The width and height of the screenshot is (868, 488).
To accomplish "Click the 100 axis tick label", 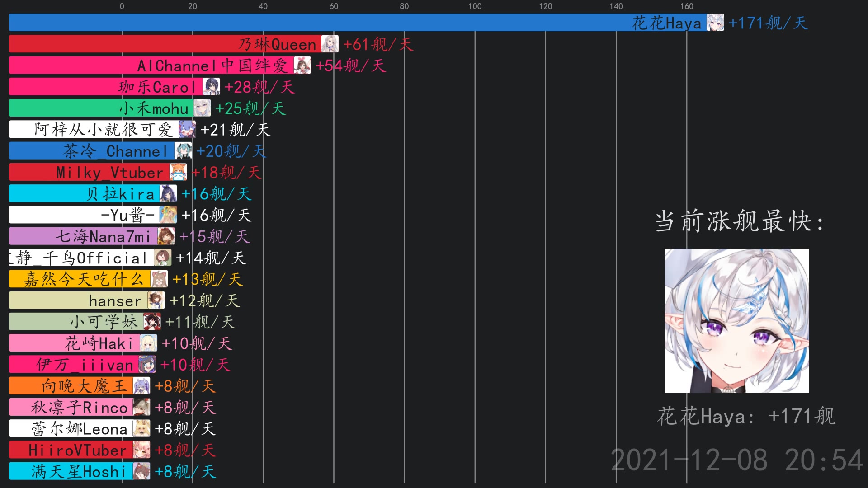I will [x=475, y=6].
